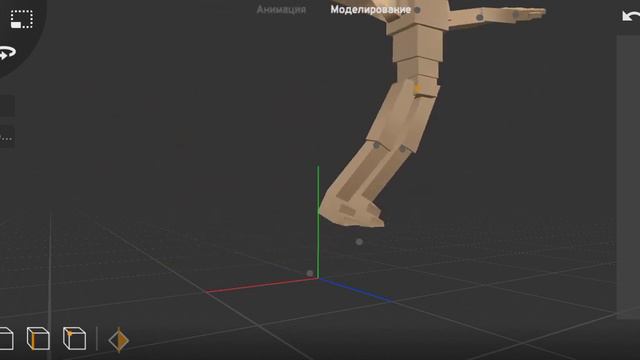640x360 pixels.
Task: Select the gray joint dot at grid origin
Action: point(310,273)
